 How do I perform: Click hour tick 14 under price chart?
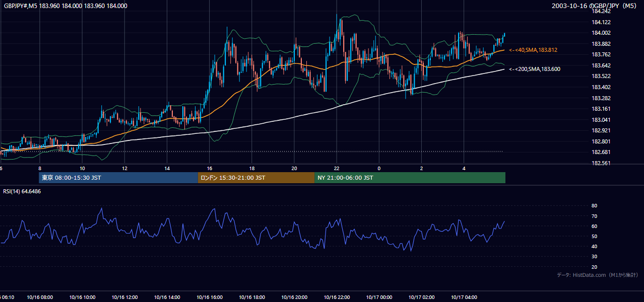pyautogui.click(x=167, y=169)
